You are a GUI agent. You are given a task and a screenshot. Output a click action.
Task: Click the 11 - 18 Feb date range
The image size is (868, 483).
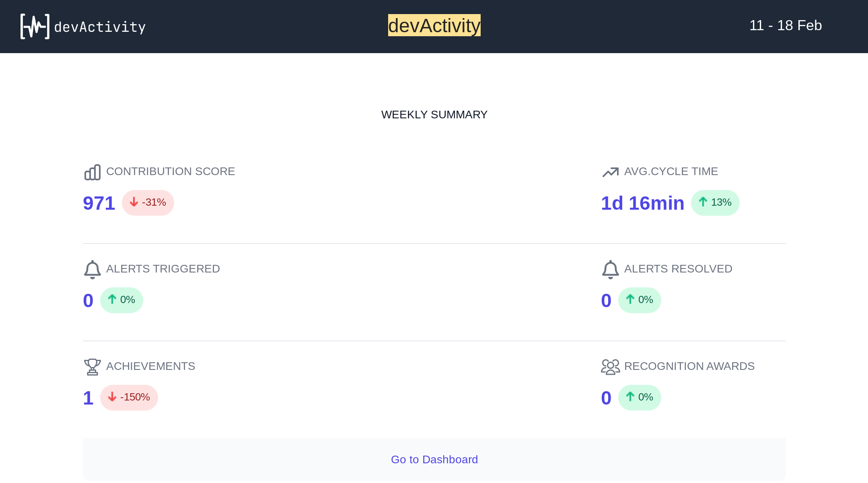coord(786,25)
